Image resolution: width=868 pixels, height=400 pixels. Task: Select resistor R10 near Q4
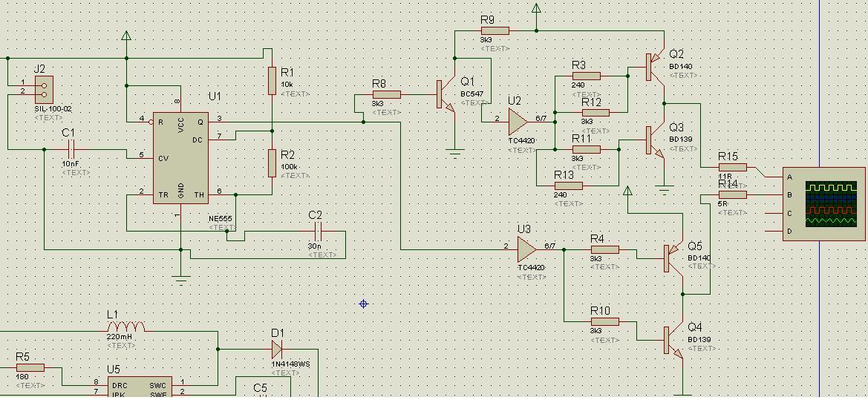coord(604,322)
